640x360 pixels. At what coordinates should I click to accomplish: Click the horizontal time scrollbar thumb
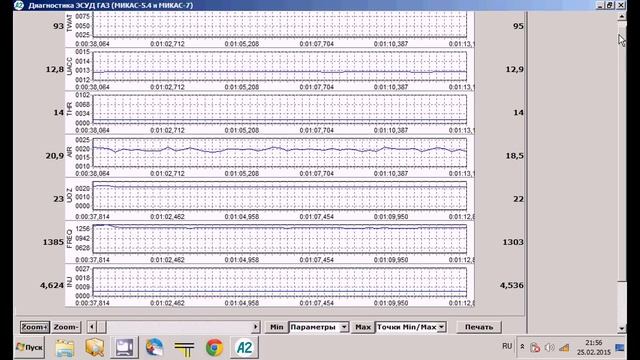click(102, 327)
